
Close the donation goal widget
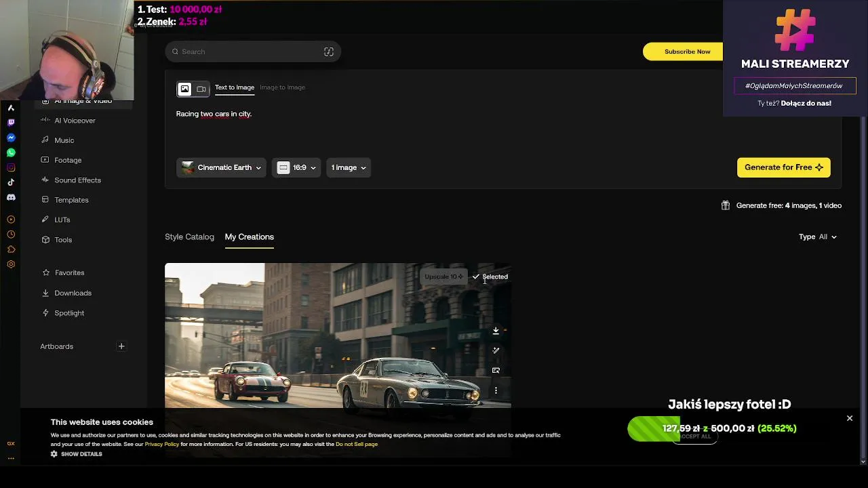tap(850, 418)
